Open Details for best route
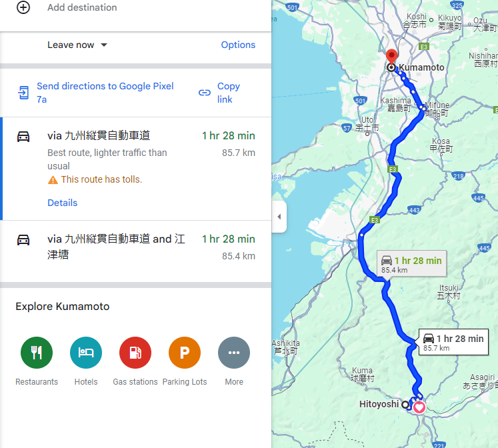The image size is (498, 448). pyautogui.click(x=62, y=203)
